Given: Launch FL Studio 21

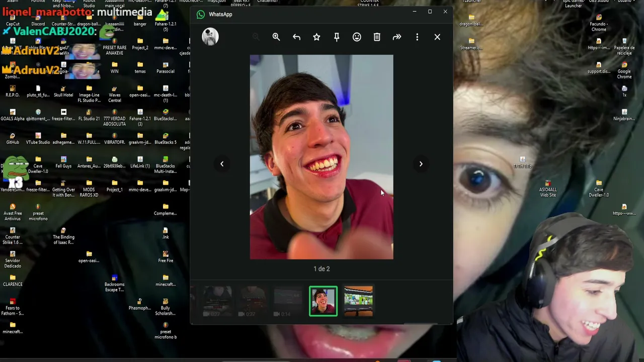Looking at the screenshot, I should [89, 115].
